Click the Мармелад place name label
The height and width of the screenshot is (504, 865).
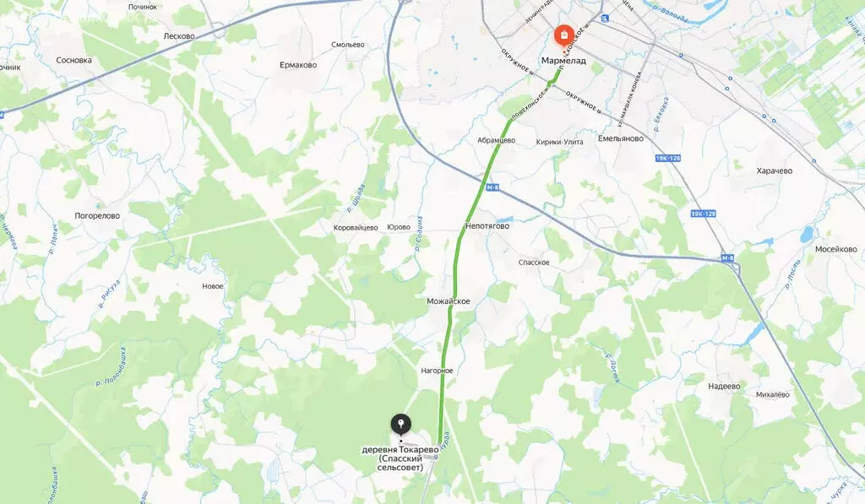coord(563,60)
